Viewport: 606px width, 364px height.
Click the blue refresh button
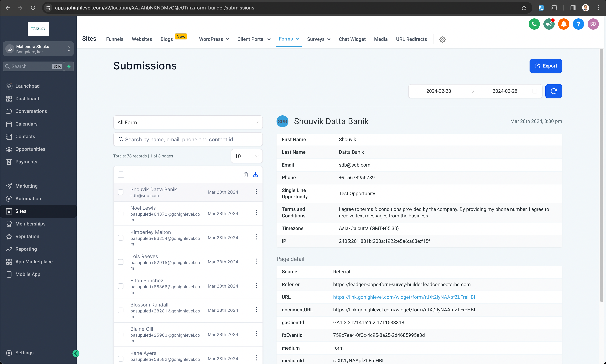[x=553, y=91]
